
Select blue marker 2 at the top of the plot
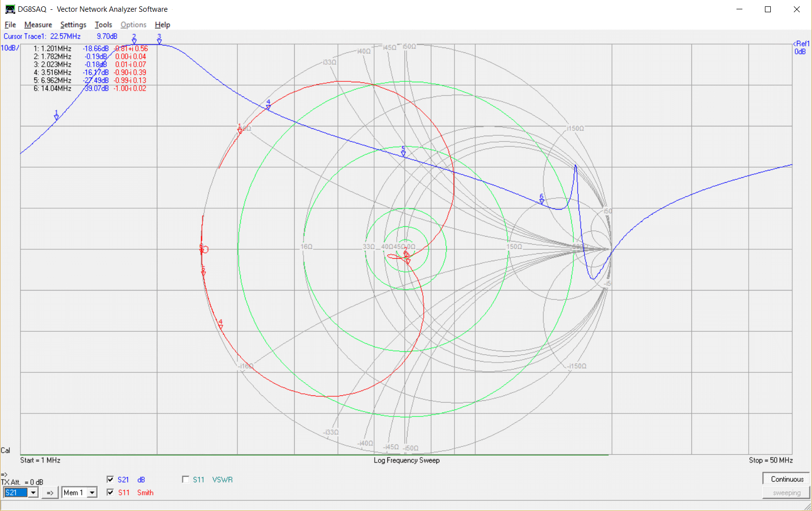click(x=134, y=40)
